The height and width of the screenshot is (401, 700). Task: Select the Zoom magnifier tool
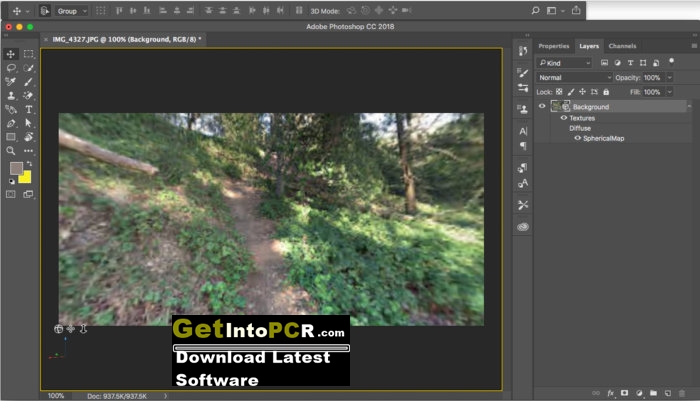(x=11, y=151)
